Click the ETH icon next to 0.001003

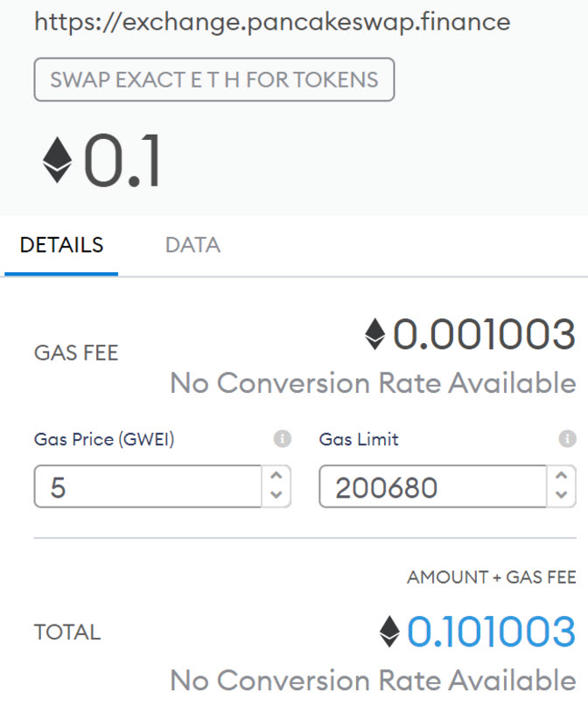375,334
